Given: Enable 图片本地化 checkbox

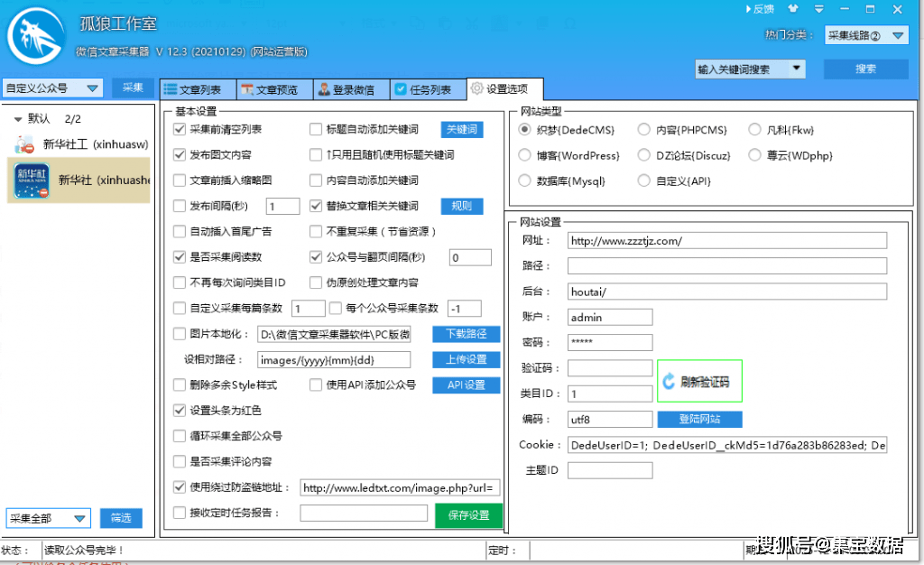Looking at the screenshot, I should coord(180,333).
